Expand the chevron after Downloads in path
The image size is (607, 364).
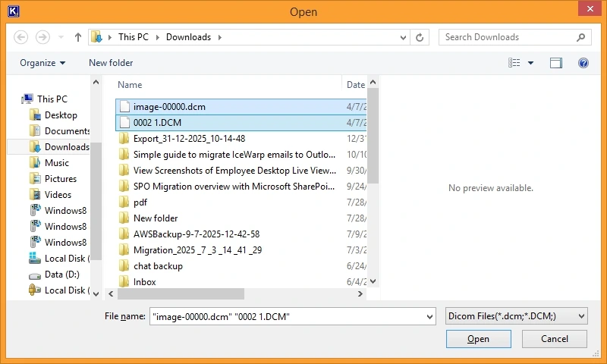[220, 37]
